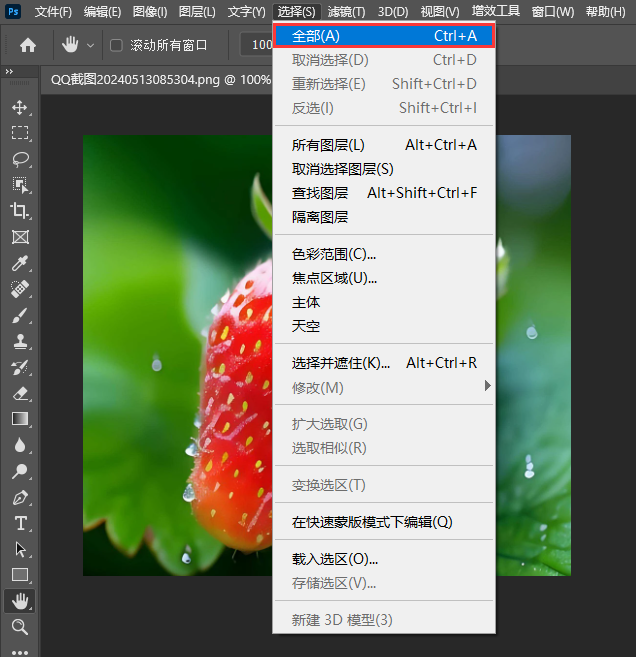This screenshot has width=636, height=657.
Task: Select the Zoom tool
Action: pos(20,627)
